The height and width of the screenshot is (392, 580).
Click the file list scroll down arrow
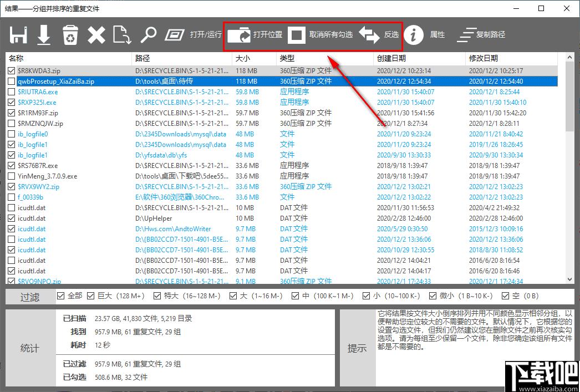tap(570, 279)
